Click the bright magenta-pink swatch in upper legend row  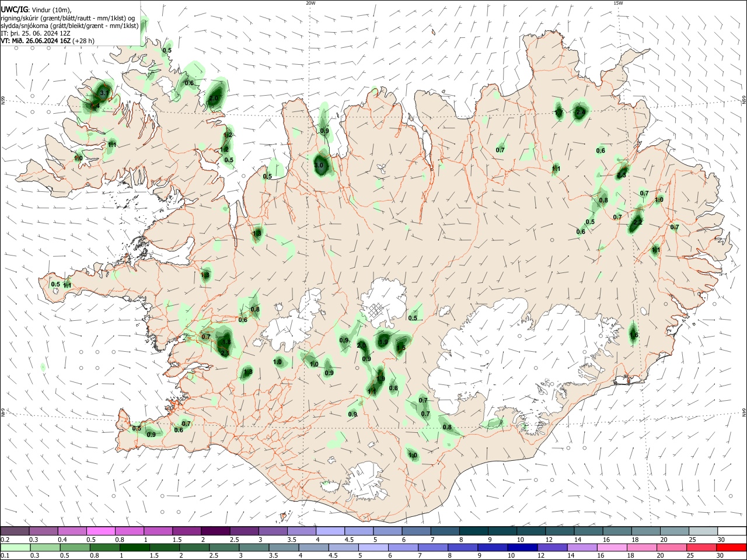(x=101, y=531)
